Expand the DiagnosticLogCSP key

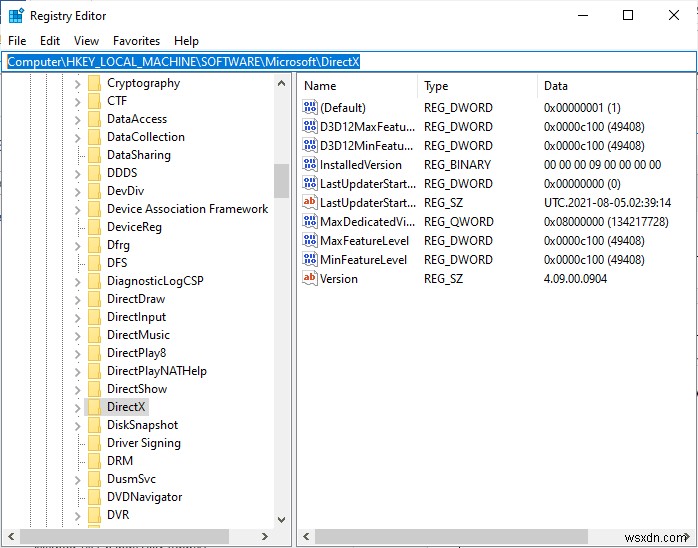click(77, 281)
